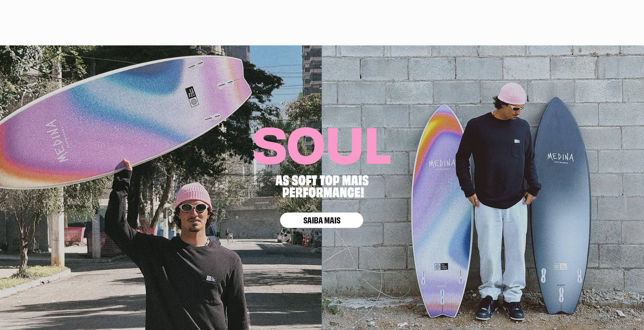Click the SAIBA MAIS button
This screenshot has height=330, width=644.
pos(322,220)
